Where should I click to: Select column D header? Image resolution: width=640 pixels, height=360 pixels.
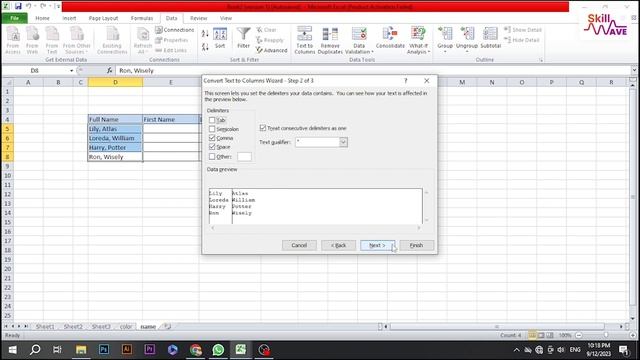(115, 82)
